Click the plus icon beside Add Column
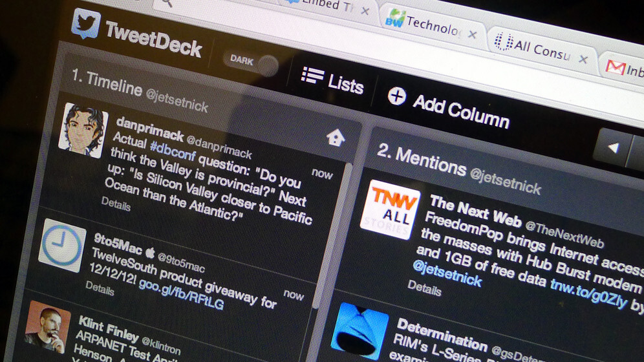The image size is (644, 362). (x=396, y=96)
